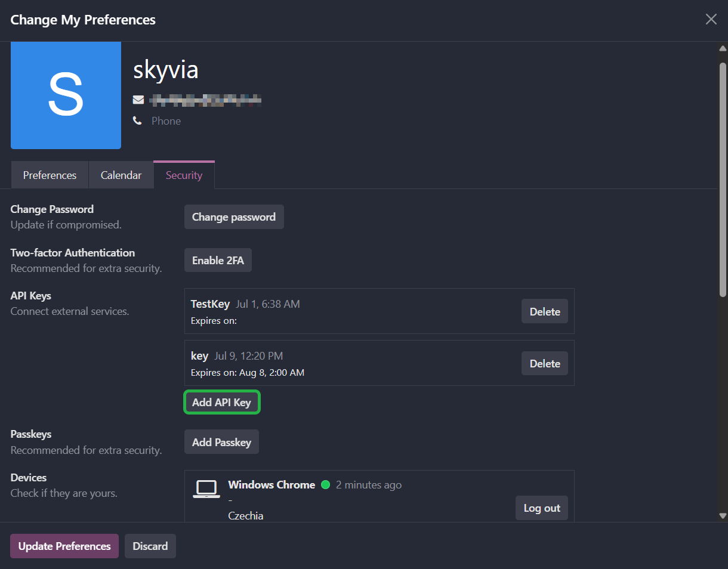Viewport: 728px width, 569px height.
Task: Select the Security tab
Action: click(x=184, y=175)
